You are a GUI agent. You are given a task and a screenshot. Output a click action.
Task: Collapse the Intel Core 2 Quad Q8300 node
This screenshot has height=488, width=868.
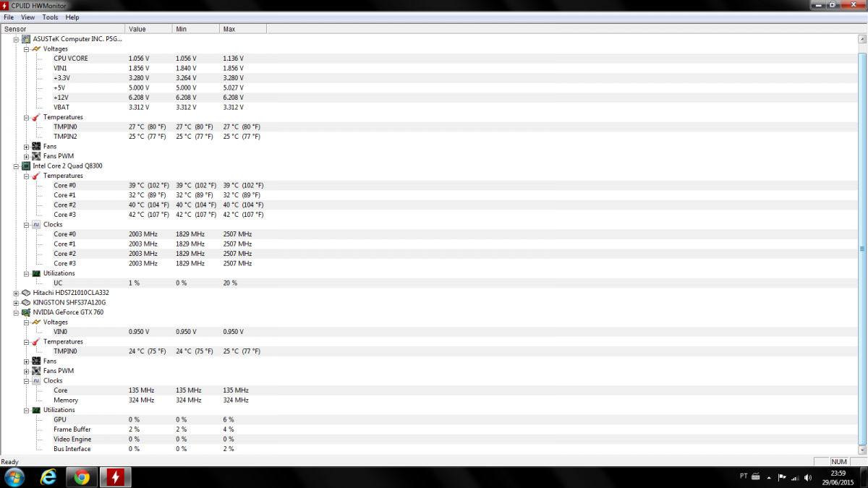tap(16, 166)
